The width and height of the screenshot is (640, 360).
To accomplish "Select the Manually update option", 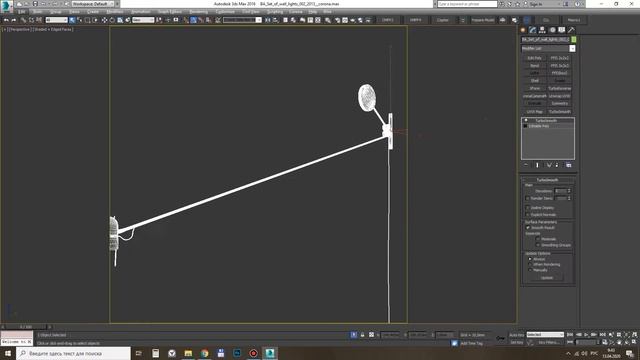I will 530,270.
